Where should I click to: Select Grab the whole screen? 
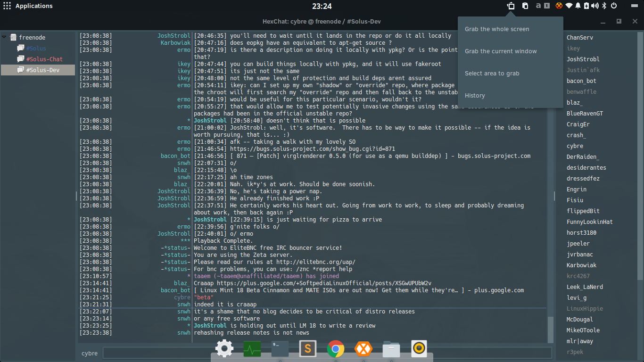tap(497, 29)
